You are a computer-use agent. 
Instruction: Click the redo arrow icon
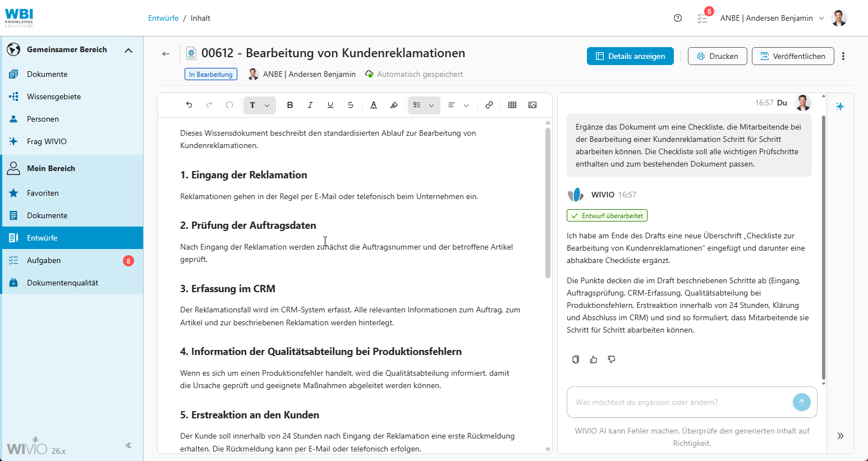coord(209,105)
